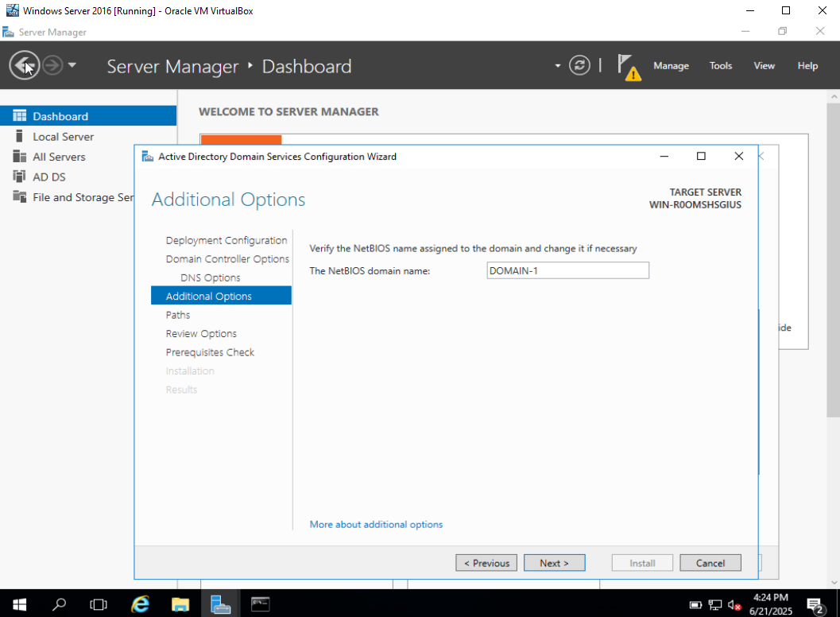Click the Server Manager forward navigation arrow

[x=52, y=65]
